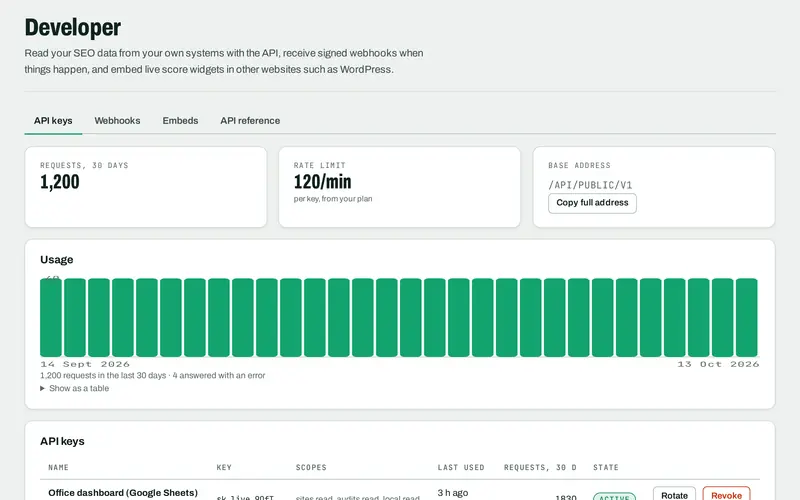Click the '13 Oct 2026' axis label
800x500 pixels.
pyautogui.click(x=718, y=364)
